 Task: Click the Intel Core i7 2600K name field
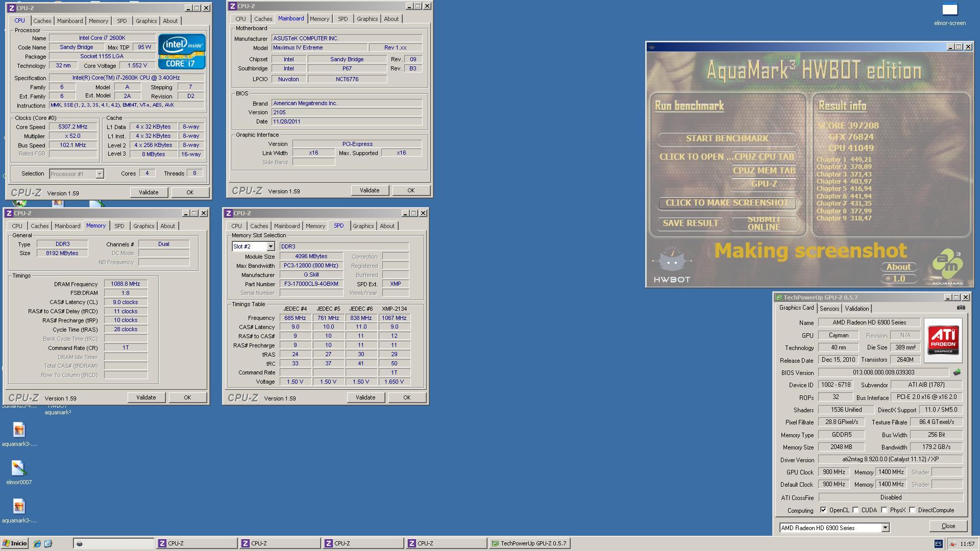click(102, 38)
